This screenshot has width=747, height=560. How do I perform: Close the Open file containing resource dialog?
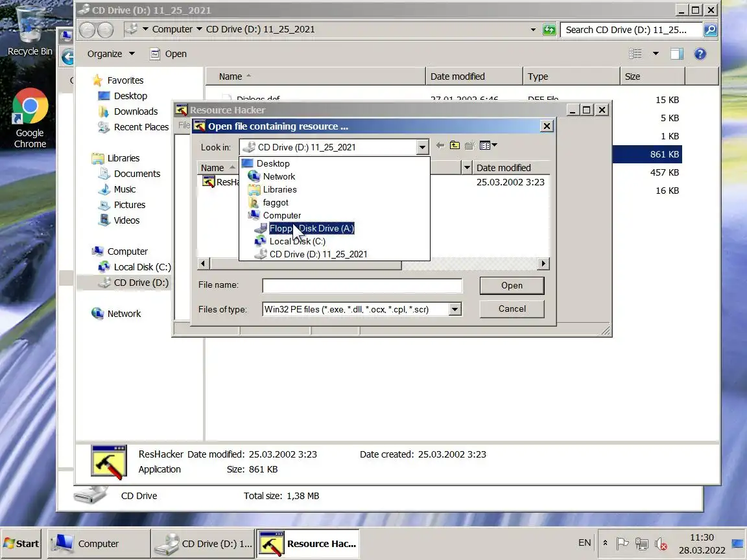coord(547,126)
